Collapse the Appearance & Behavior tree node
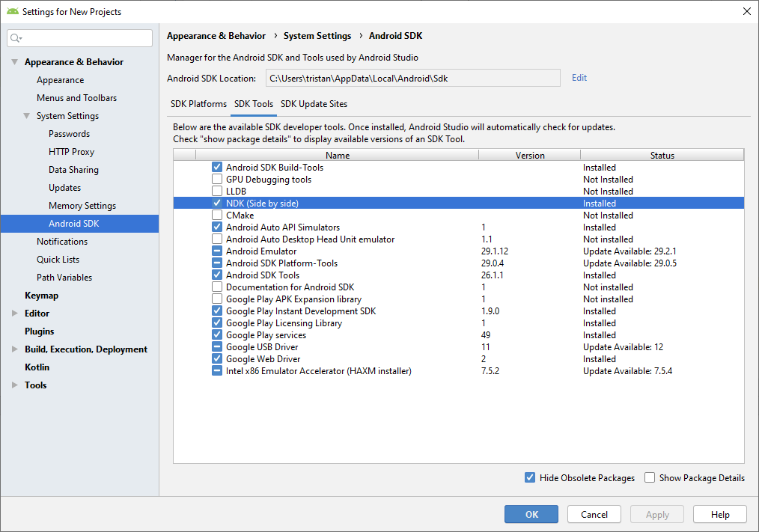 (14, 62)
